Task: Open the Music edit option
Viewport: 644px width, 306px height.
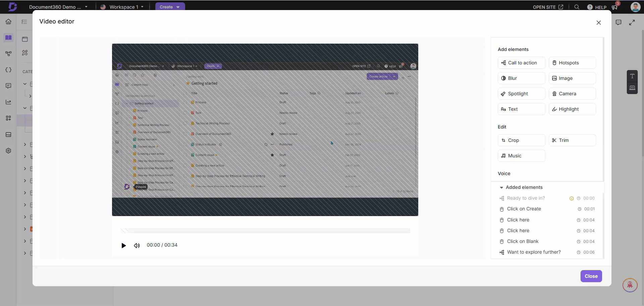Action: pyautogui.click(x=521, y=156)
